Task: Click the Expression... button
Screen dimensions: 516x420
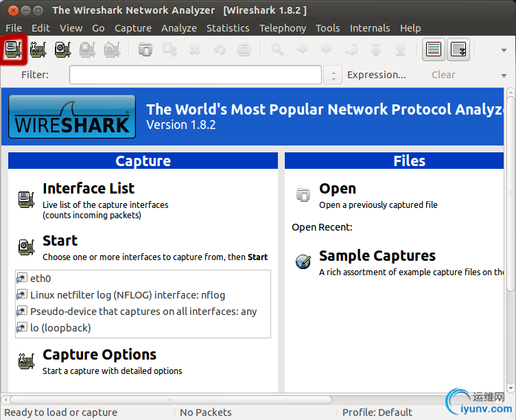Action: [x=376, y=75]
